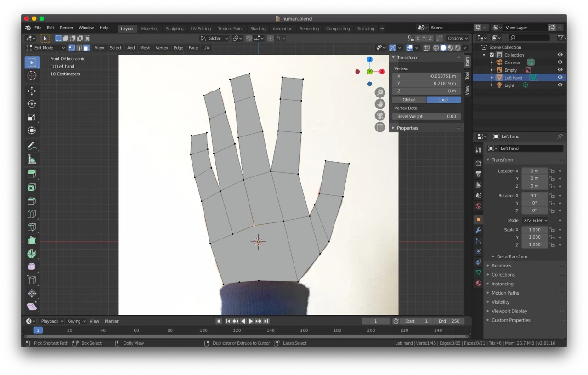Uncheck the Collection exclude checkbox
The width and height of the screenshot is (588, 375).
point(492,55)
